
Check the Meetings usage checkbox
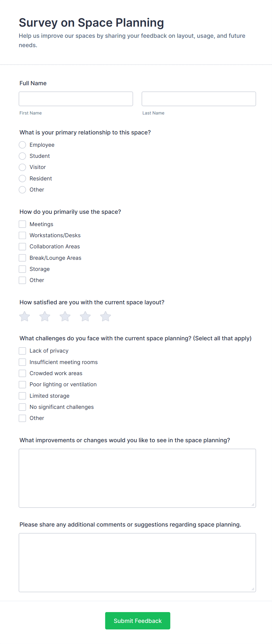(22, 224)
